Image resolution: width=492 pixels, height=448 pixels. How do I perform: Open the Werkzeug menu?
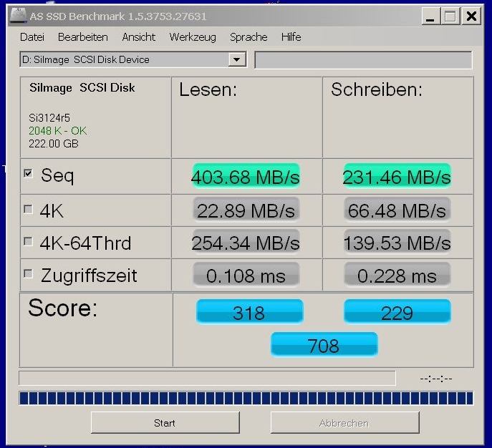pos(193,37)
